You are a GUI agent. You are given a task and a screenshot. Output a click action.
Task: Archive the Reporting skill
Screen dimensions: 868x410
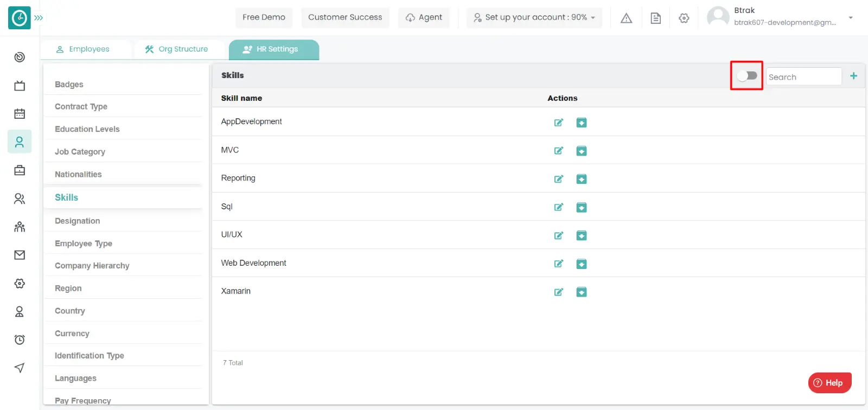[581, 179]
